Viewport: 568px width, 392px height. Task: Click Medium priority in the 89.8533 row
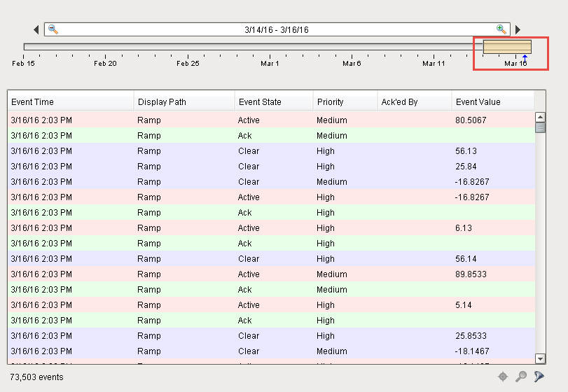coord(332,274)
